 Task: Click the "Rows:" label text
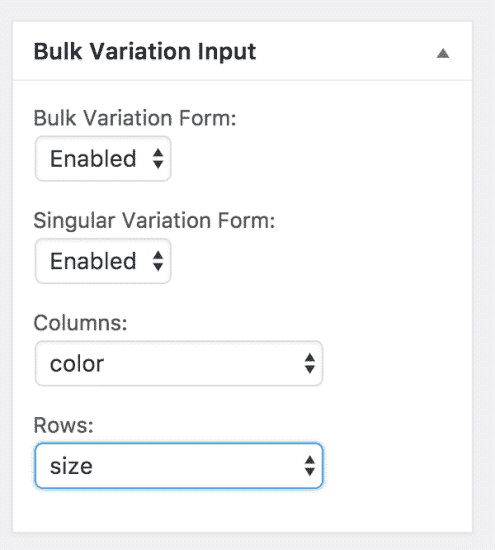tap(63, 425)
